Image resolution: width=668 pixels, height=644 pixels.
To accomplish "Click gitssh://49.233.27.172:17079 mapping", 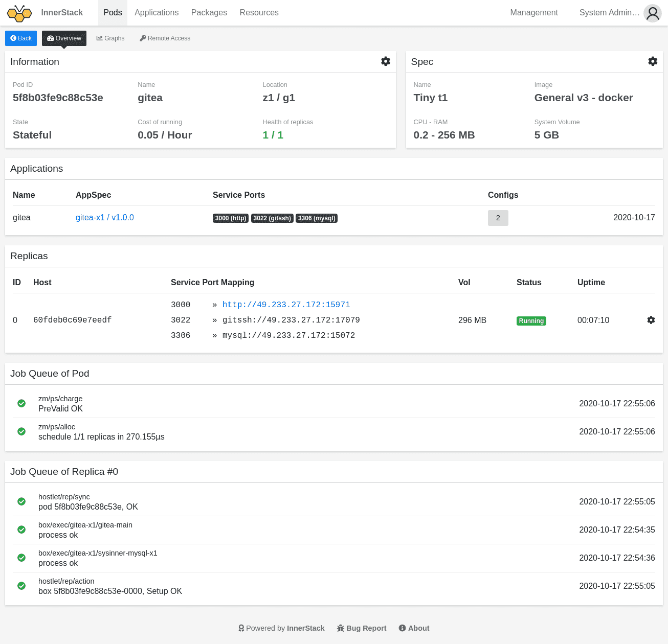I will (x=291, y=320).
